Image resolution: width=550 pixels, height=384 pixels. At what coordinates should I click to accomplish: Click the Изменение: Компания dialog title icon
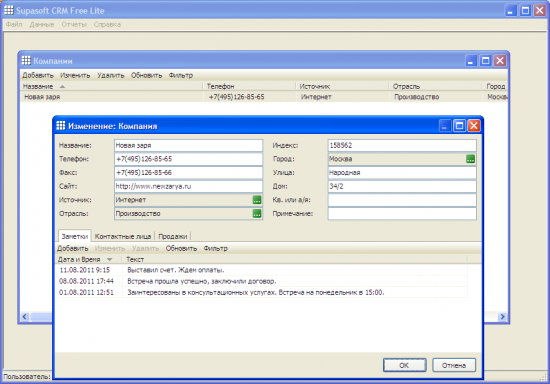(x=61, y=126)
